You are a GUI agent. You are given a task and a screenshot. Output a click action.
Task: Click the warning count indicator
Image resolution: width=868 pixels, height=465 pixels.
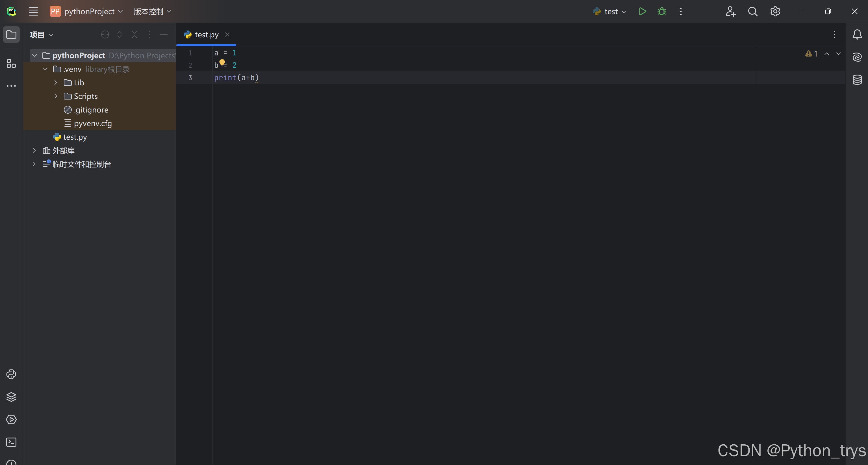[811, 54]
